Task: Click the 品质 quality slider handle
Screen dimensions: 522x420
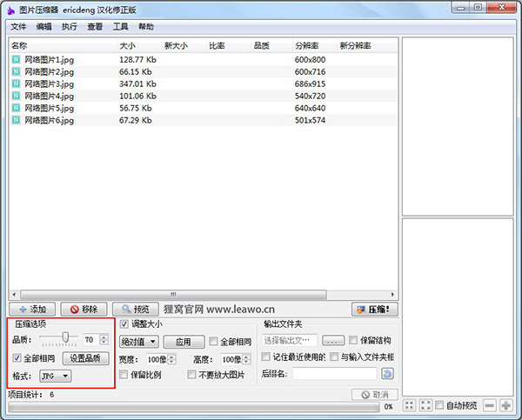Action: point(65,338)
